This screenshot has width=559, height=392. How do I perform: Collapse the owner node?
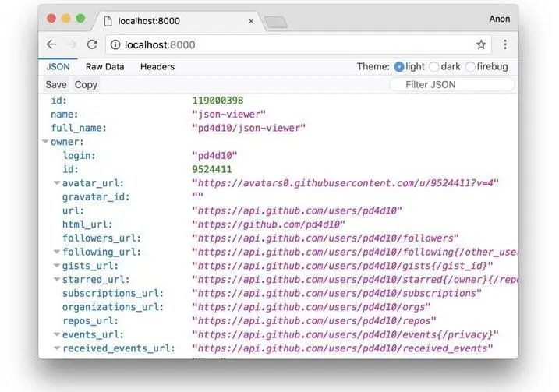pos(45,142)
